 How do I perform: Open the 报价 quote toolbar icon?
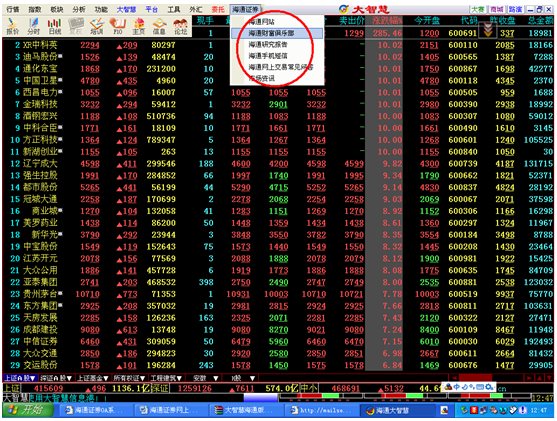point(13,26)
